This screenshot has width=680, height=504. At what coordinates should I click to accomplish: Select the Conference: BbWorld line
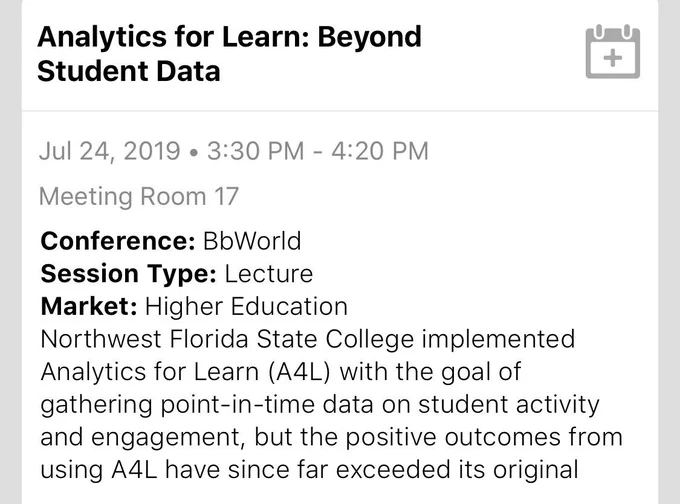click(x=170, y=241)
